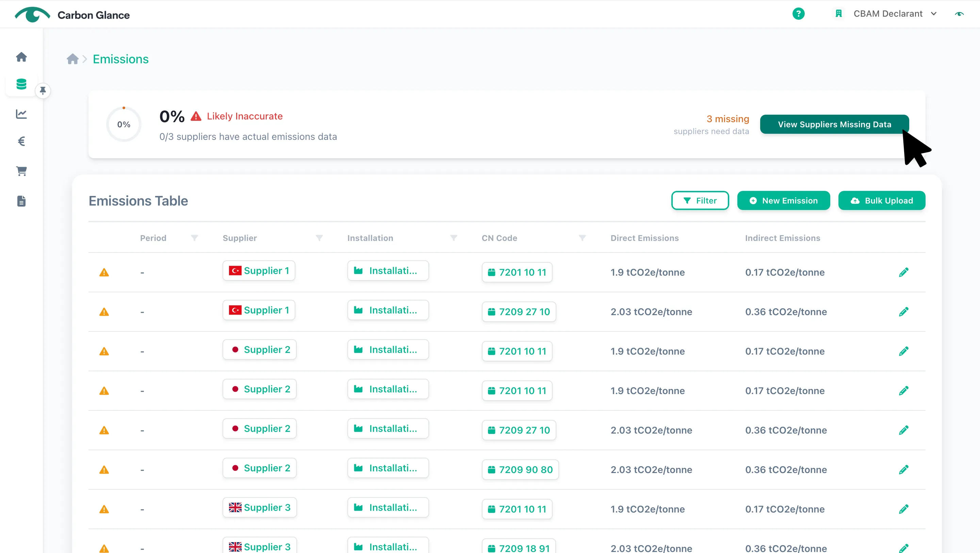Click the green help question mark icon
This screenshot has width=980, height=553.
799,14
